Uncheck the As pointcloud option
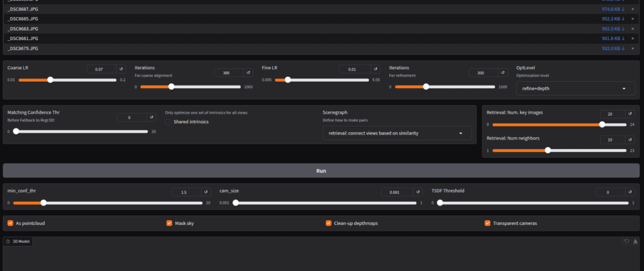The height and width of the screenshot is (271, 644). 10,223
